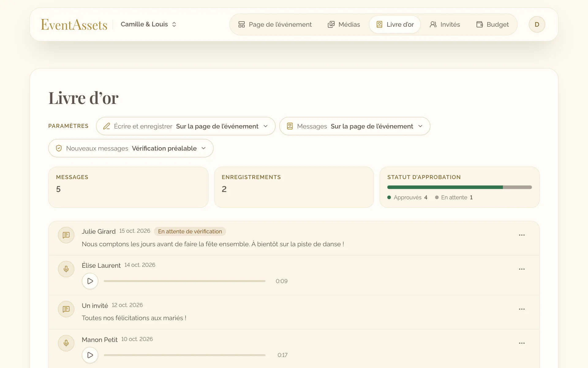This screenshot has height=368, width=588.
Task: Select the Livre d'or tab
Action: tap(395, 25)
